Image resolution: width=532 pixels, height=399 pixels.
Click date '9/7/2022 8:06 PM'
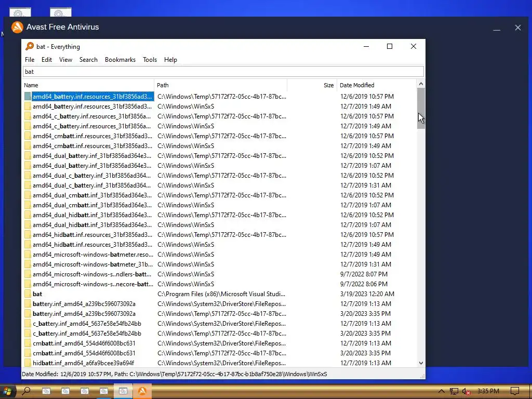[x=364, y=284]
